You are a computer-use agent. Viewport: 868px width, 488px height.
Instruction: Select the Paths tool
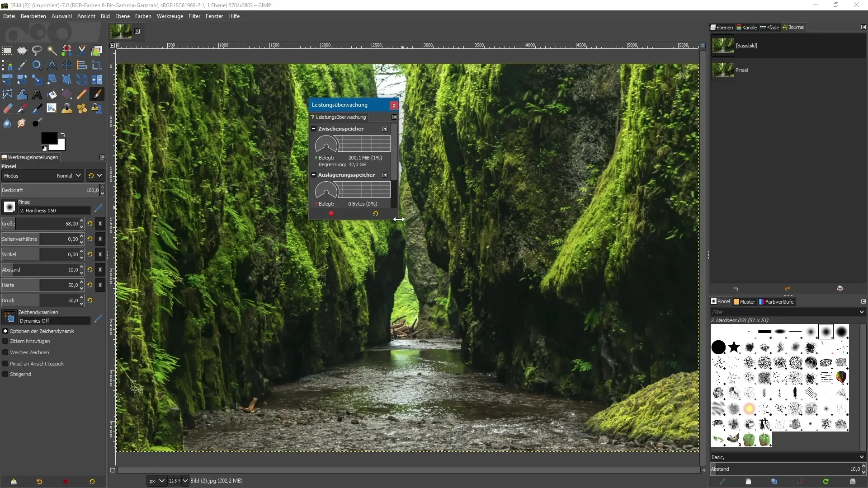(7, 66)
